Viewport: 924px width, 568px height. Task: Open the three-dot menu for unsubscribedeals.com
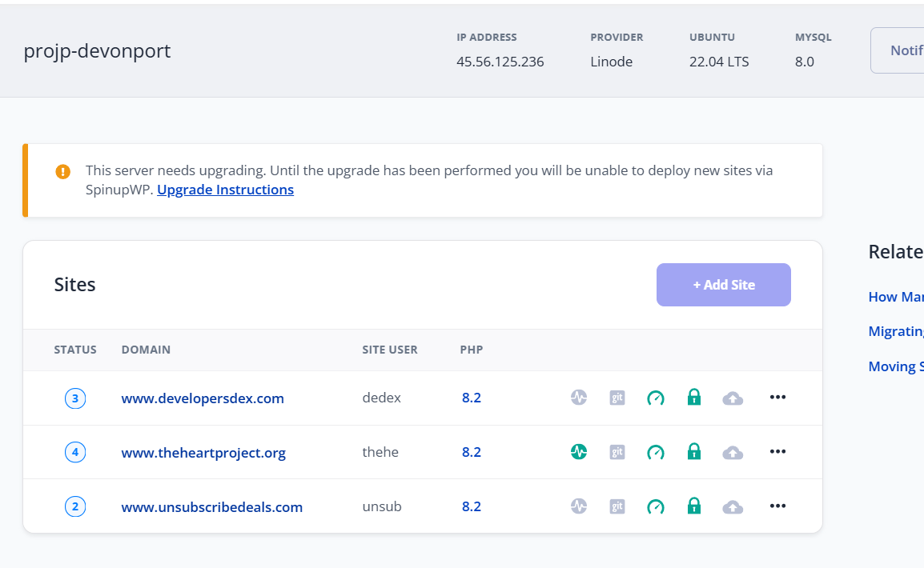coord(777,506)
